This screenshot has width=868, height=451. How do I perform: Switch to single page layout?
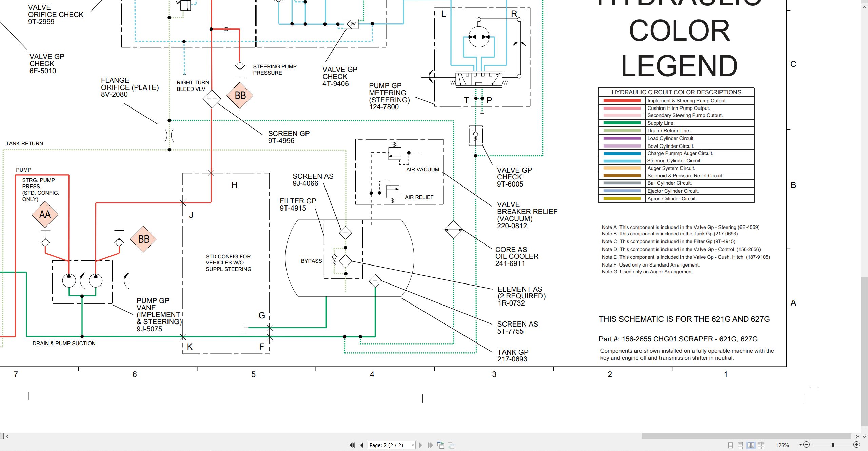730,445
